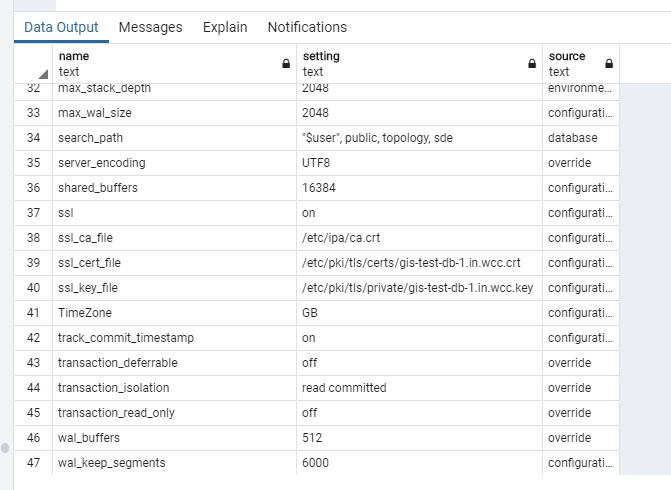671x490 pixels.
Task: Open the Explain tab
Action: pos(225,27)
